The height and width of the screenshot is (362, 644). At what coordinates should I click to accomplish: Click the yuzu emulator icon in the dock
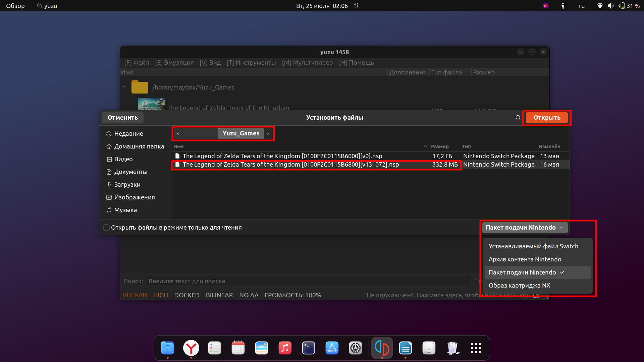(382, 348)
